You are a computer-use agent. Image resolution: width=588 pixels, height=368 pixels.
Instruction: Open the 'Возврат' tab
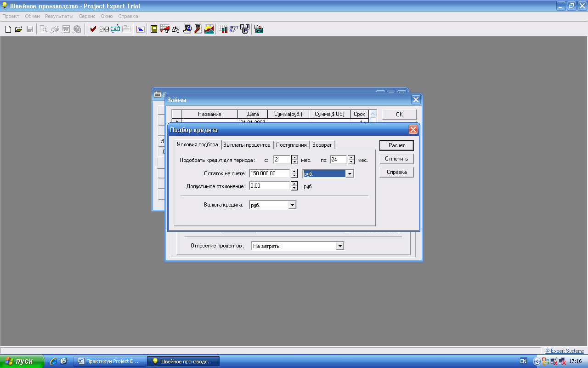322,145
